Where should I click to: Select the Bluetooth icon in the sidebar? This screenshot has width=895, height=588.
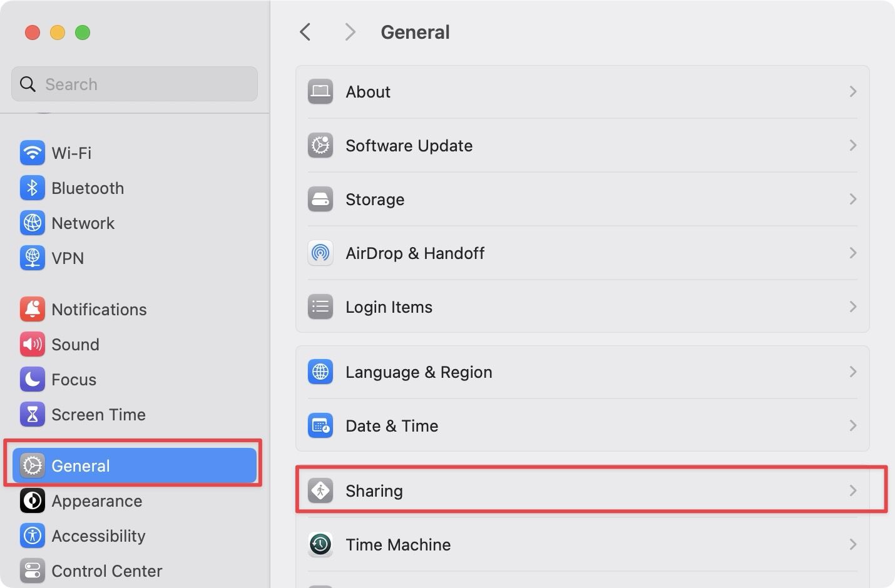(32, 188)
